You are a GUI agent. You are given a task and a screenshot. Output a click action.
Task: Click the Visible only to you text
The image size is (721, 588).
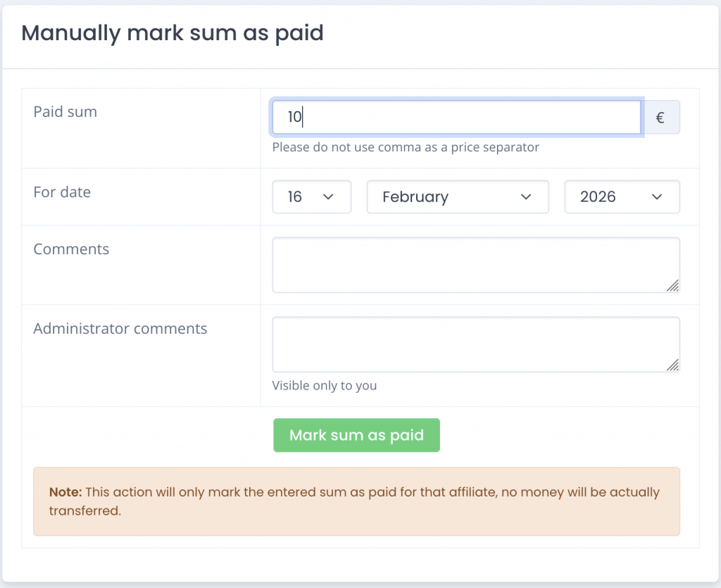click(325, 385)
